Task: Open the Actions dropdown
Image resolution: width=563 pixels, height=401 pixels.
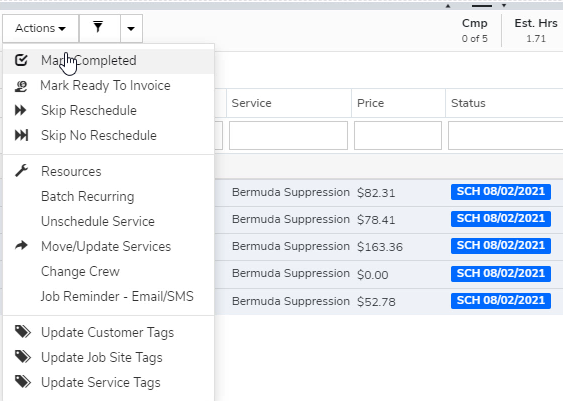Action: 41,28
